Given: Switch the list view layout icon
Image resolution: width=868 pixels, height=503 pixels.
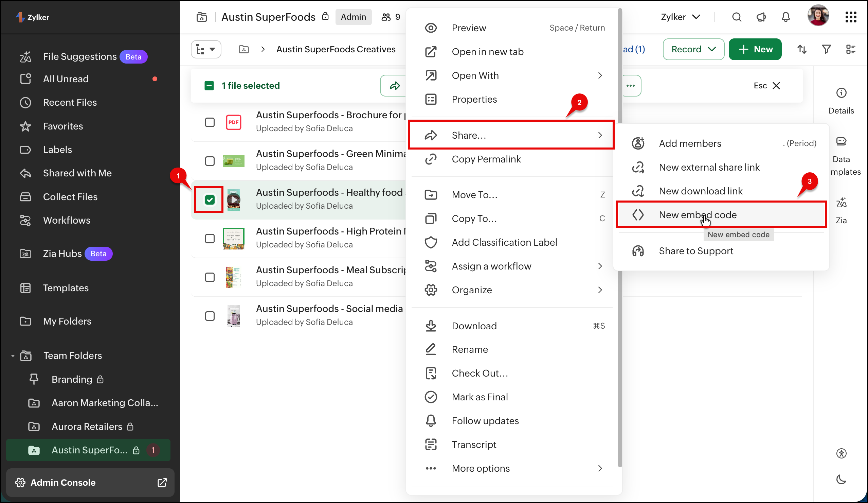Looking at the screenshot, I should pyautogui.click(x=851, y=49).
